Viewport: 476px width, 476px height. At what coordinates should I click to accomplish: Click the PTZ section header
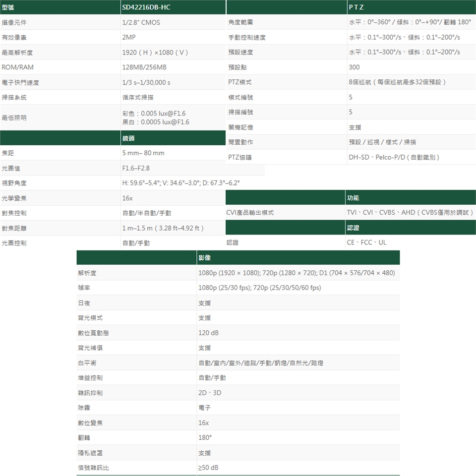click(356, 7)
